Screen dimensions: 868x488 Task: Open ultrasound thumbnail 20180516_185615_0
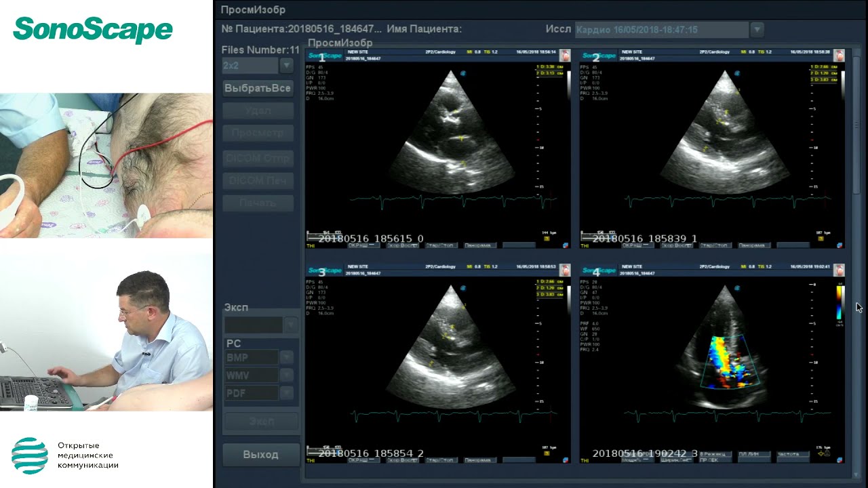click(x=438, y=148)
